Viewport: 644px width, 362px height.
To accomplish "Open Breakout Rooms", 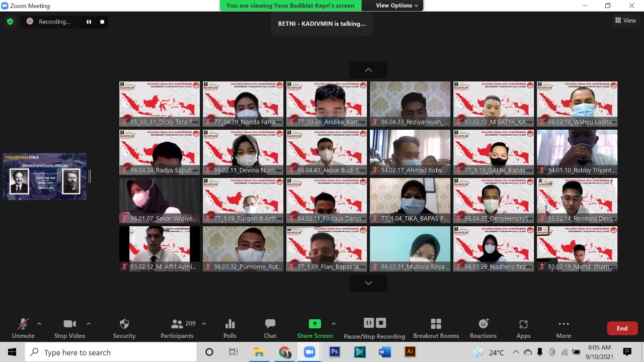I will click(x=436, y=328).
